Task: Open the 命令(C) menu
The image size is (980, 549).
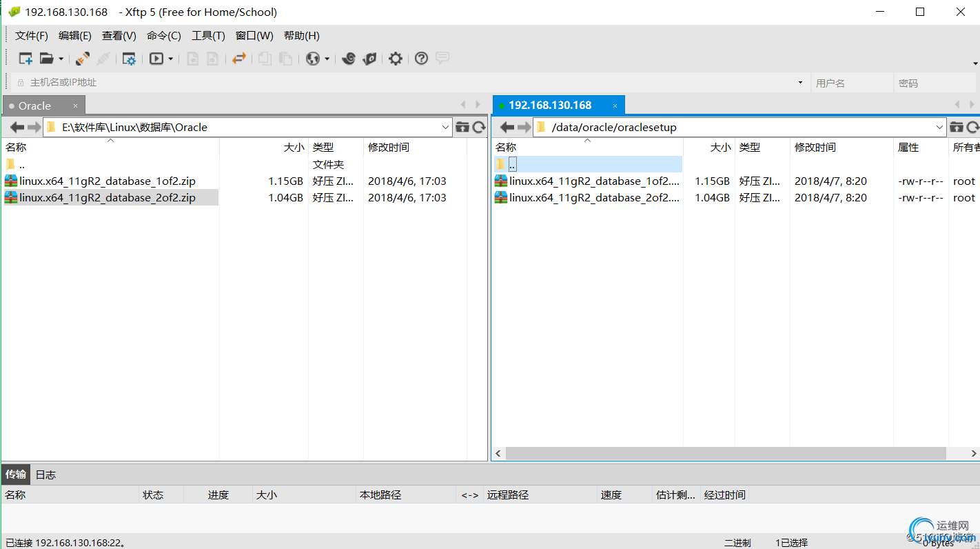Action: tap(164, 36)
